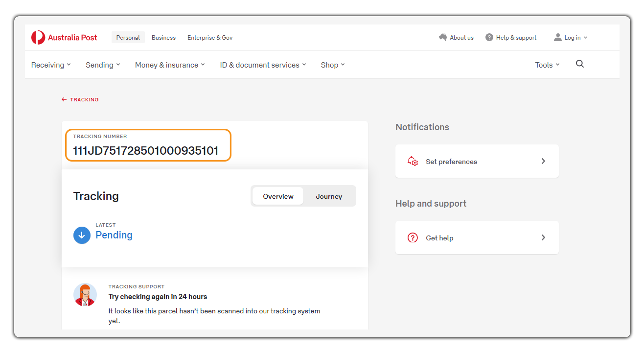Click the Help and support heading
Screen dimensions: 644x353
coord(431,204)
